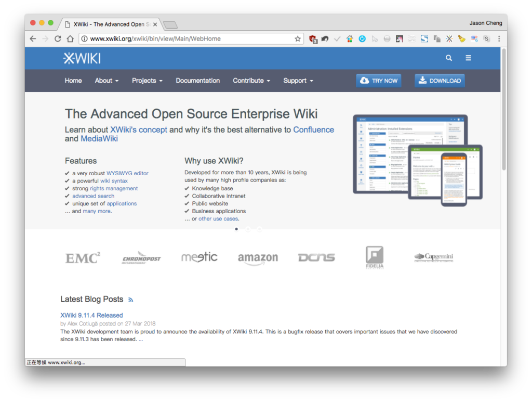Select the first carousel slide dot
This screenshot has width=532, height=402.
(x=236, y=229)
